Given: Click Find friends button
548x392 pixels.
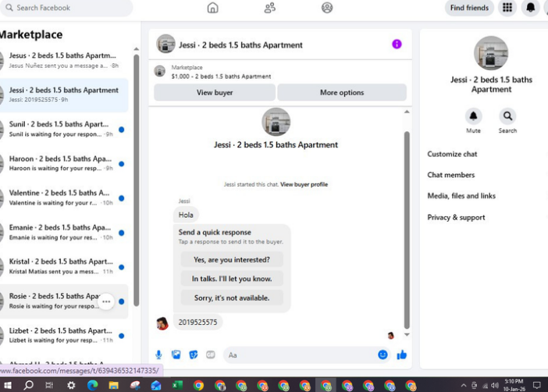Looking at the screenshot, I should [469, 8].
